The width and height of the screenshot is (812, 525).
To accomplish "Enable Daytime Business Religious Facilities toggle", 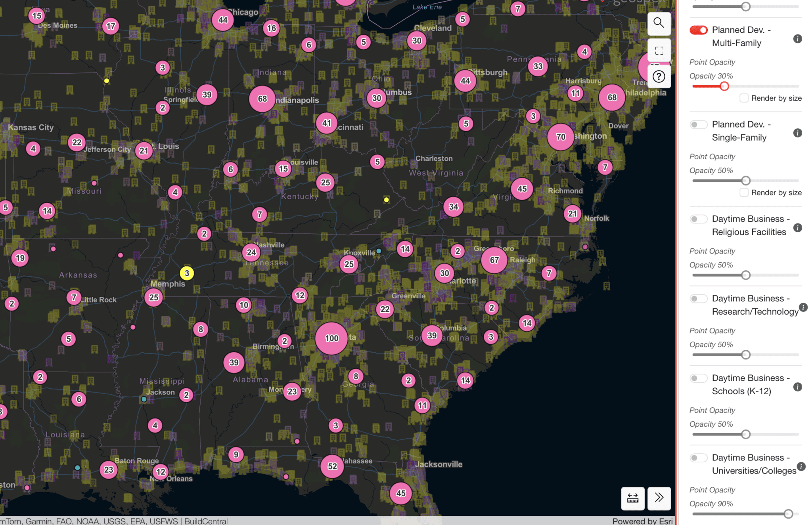I will [x=698, y=219].
